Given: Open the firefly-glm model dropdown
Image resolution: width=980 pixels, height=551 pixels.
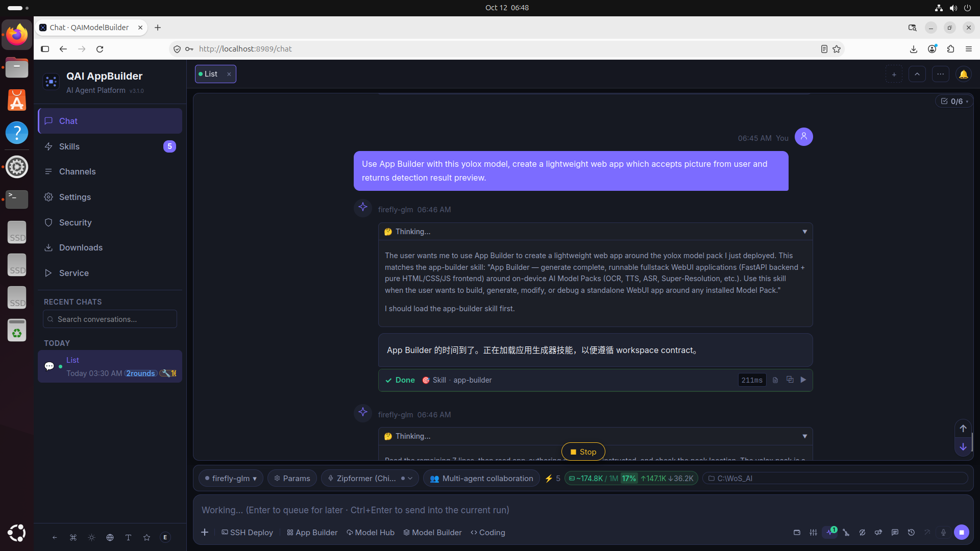Looking at the screenshot, I should tap(231, 478).
